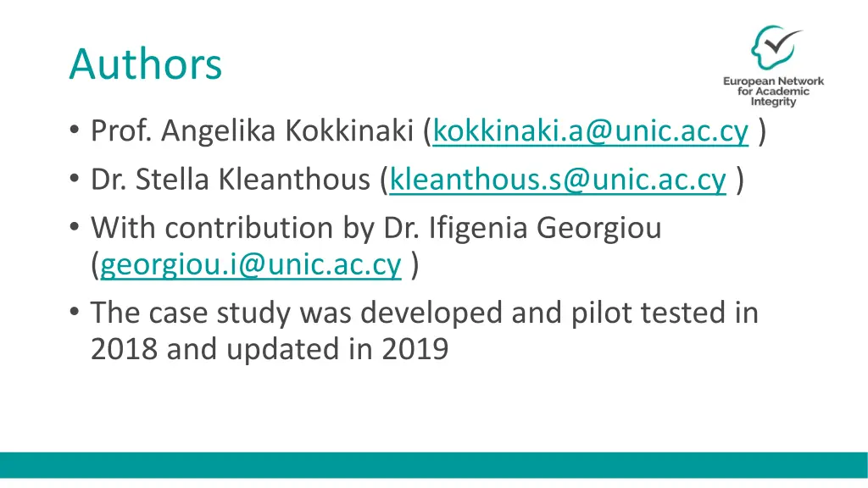Click the bullet before "The case study"
Image resolution: width=868 pixels, height=488 pixels.
pos(75,313)
